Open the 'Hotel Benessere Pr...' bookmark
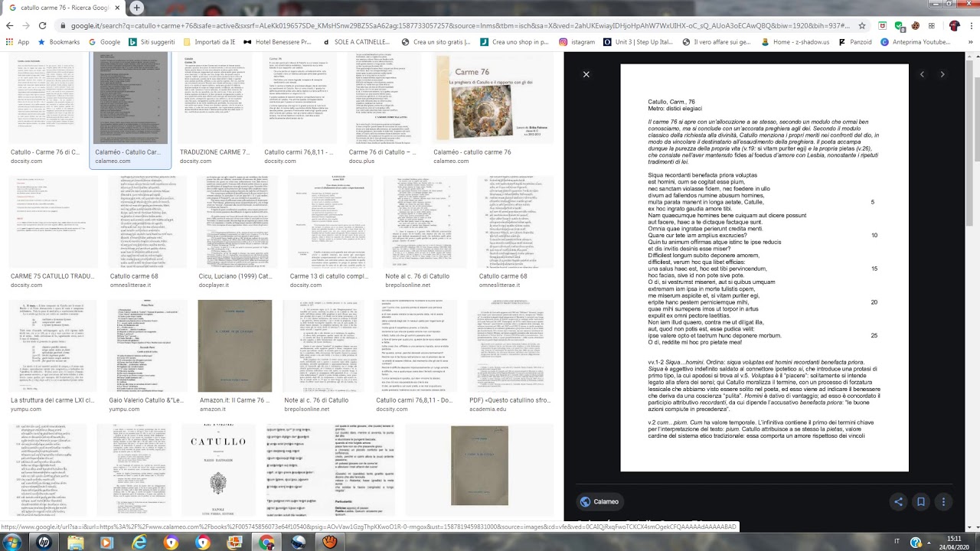 click(x=277, y=42)
